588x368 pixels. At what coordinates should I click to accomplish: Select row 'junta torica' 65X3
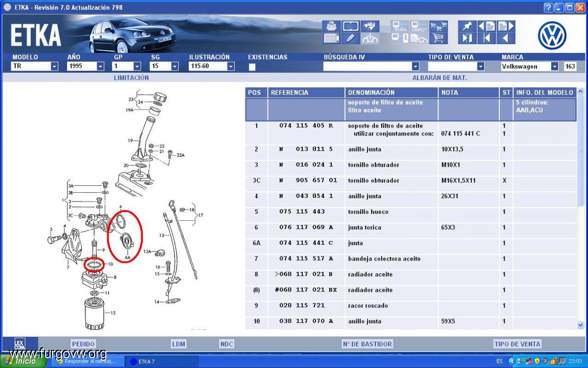(x=411, y=228)
